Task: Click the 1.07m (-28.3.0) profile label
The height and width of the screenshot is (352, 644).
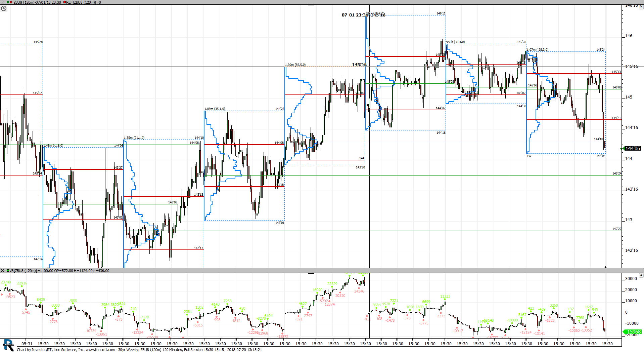Action: (x=538, y=50)
